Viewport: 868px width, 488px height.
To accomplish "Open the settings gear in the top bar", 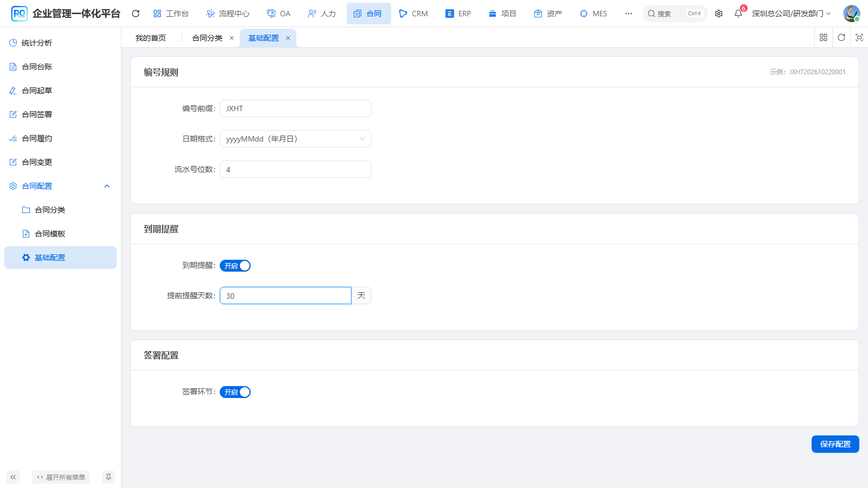I will coord(719,14).
